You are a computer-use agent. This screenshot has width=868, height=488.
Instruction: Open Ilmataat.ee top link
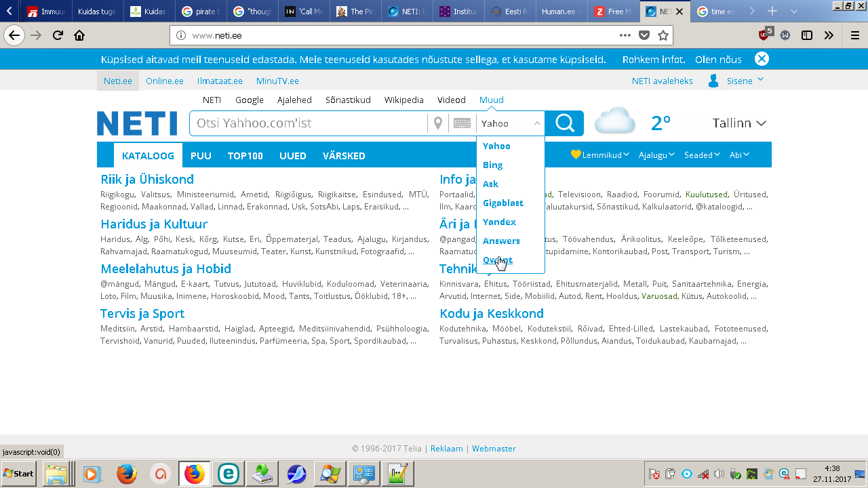pos(220,81)
